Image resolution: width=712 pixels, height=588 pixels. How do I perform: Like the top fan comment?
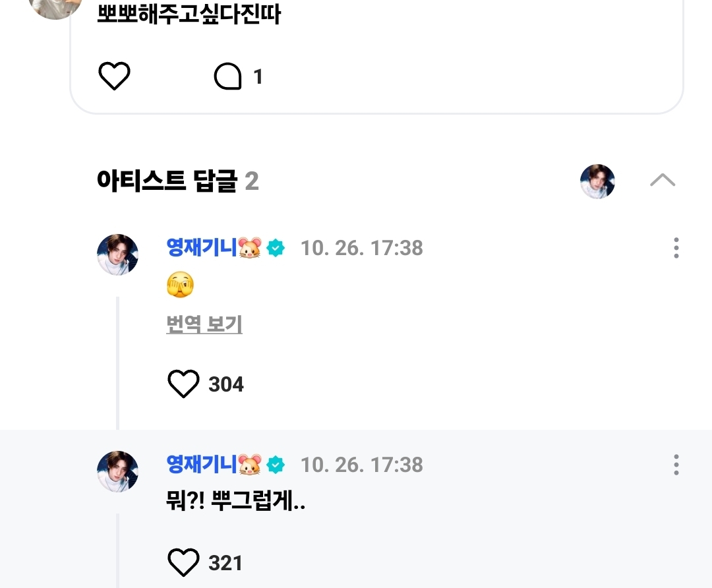[x=115, y=76]
